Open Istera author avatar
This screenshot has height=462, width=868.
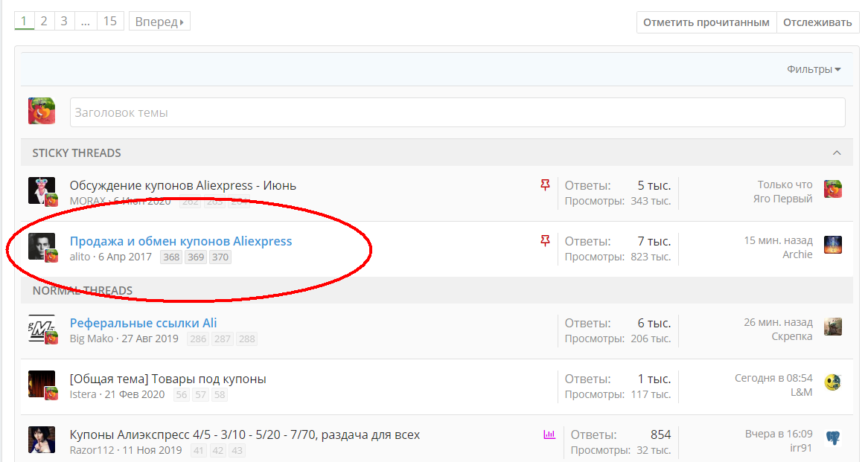coord(42,384)
